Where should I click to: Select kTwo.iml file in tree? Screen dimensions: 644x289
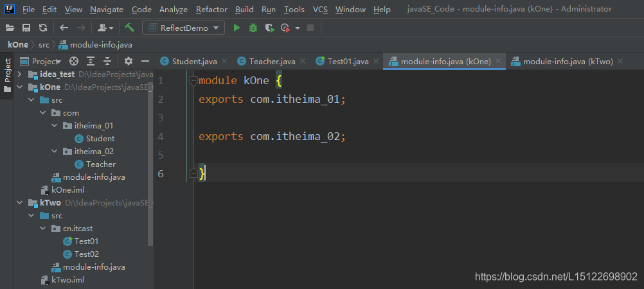62,280
